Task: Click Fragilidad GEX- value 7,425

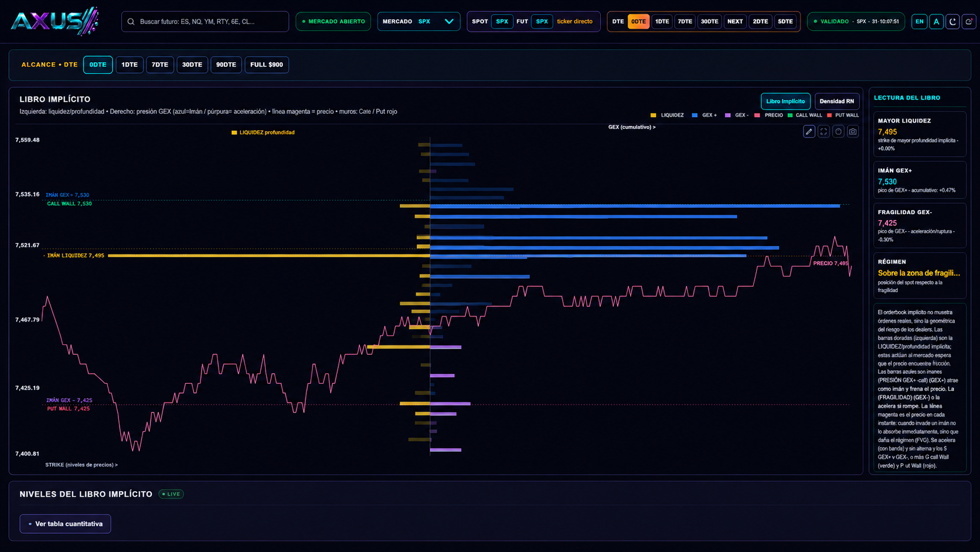Action: tap(887, 223)
